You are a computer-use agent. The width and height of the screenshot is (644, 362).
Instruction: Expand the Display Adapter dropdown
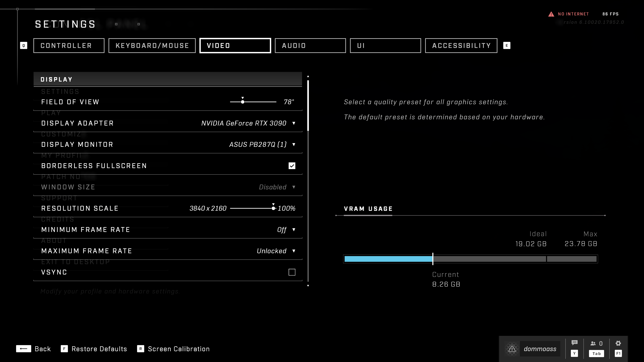pyautogui.click(x=293, y=123)
